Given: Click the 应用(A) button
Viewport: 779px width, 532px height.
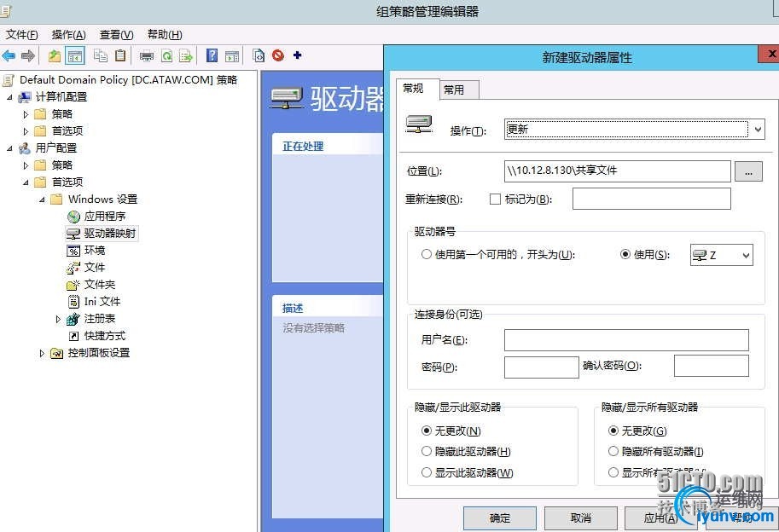Looking at the screenshot, I should point(660,518).
